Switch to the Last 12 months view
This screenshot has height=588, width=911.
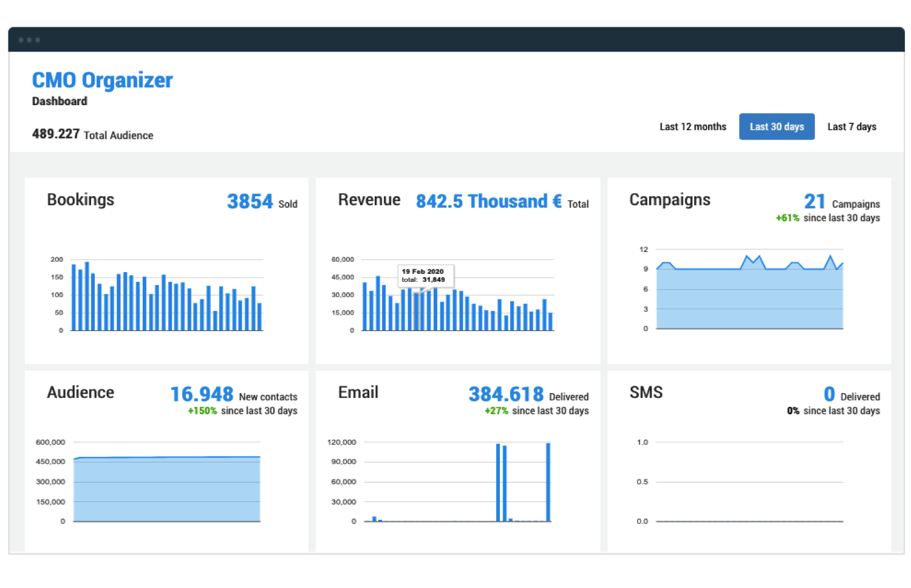point(693,127)
